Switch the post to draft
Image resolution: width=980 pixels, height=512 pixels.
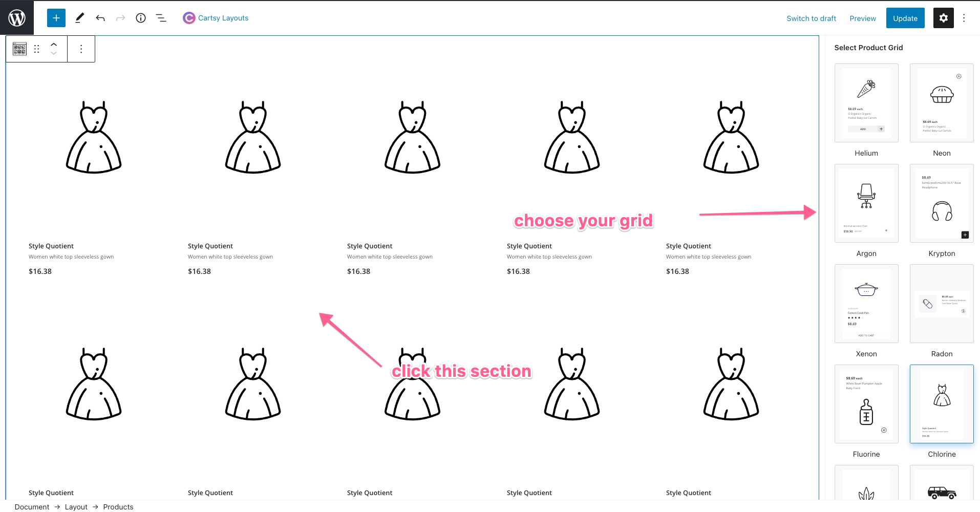(811, 18)
